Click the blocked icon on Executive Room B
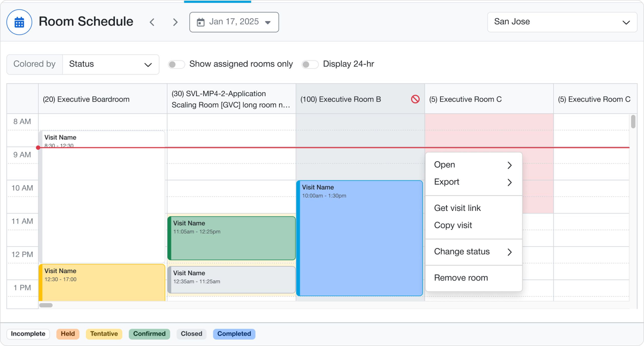The image size is (644, 346). pos(415,99)
